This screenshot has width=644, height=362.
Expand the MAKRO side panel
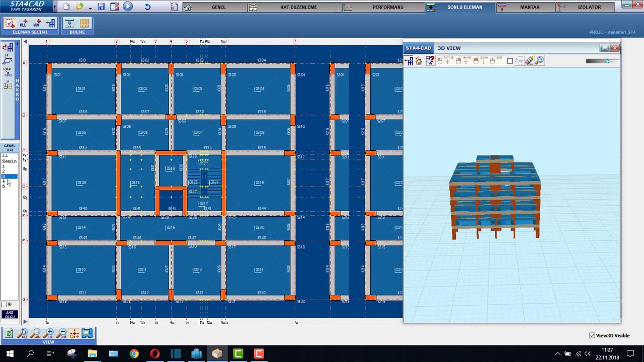(17, 89)
